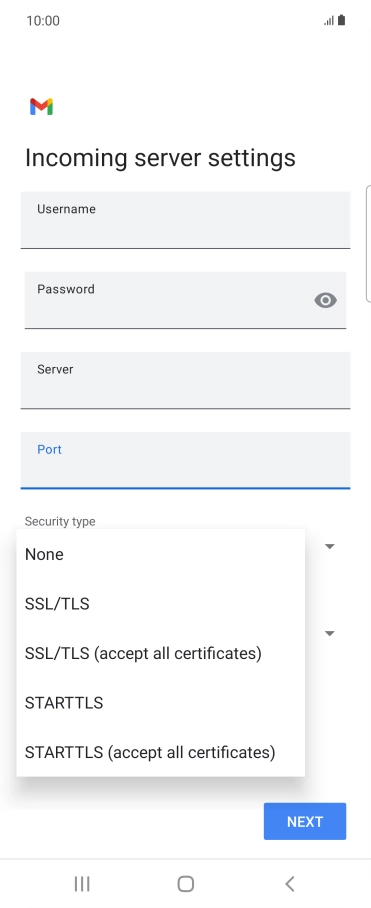Click the Port input field
This screenshot has height=908, width=371.
185,460
